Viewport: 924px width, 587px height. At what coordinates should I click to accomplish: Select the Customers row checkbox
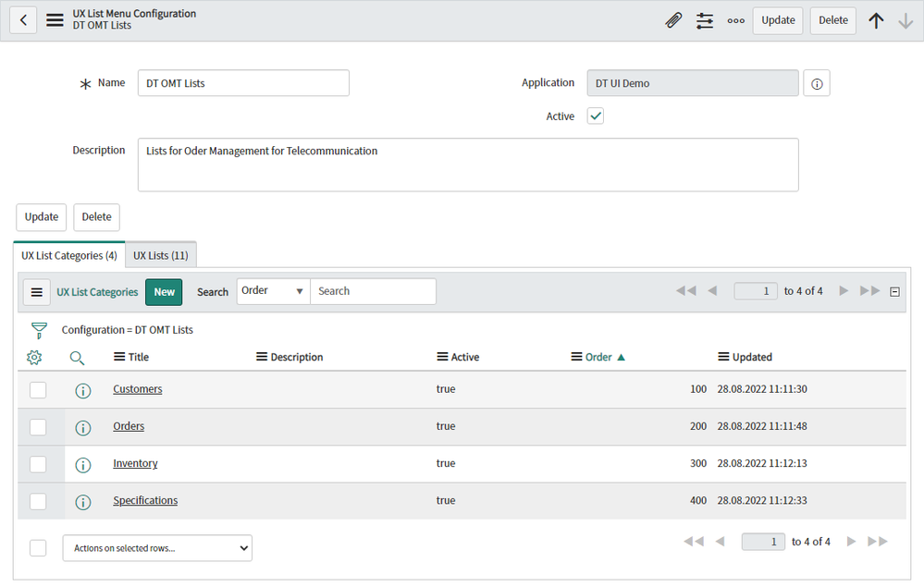pos(38,390)
